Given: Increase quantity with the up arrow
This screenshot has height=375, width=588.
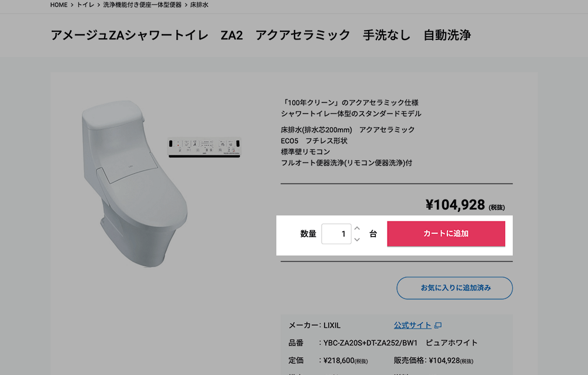Looking at the screenshot, I should 357,228.
